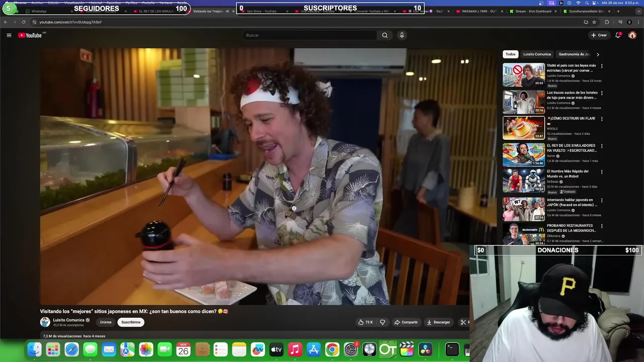Open a new browser tab

(x=618, y=11)
